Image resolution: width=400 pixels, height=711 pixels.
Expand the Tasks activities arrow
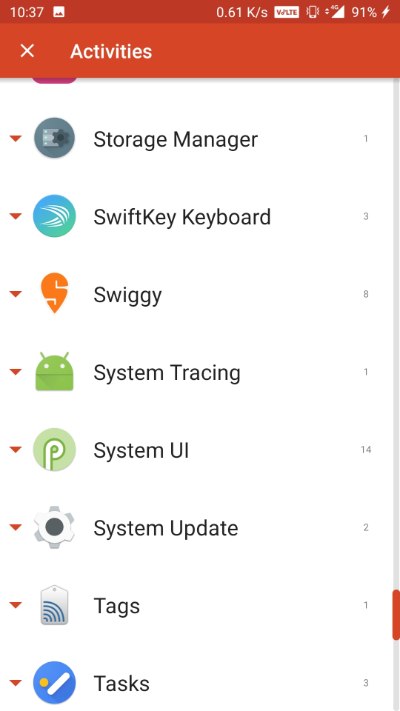click(15, 683)
